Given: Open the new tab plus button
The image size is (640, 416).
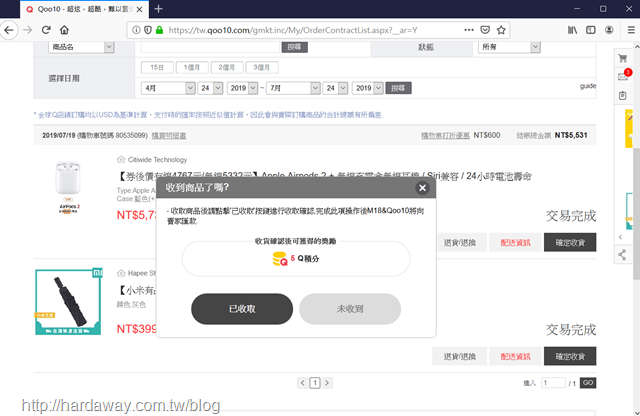Looking at the screenshot, I should (158, 9).
